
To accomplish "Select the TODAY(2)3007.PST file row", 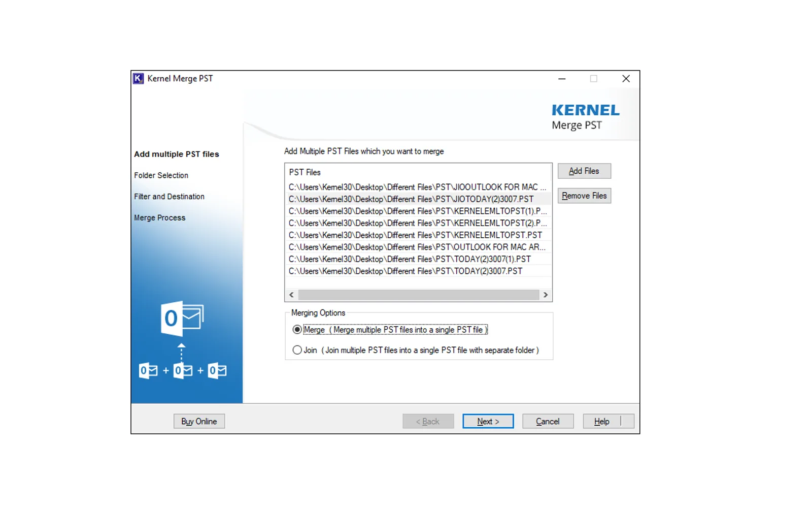I will (x=418, y=271).
